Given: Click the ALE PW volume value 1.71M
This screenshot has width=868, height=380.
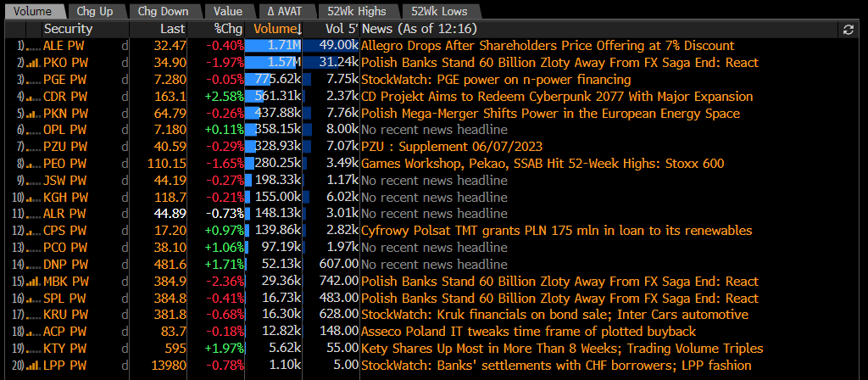Looking at the screenshot, I should (284, 46).
